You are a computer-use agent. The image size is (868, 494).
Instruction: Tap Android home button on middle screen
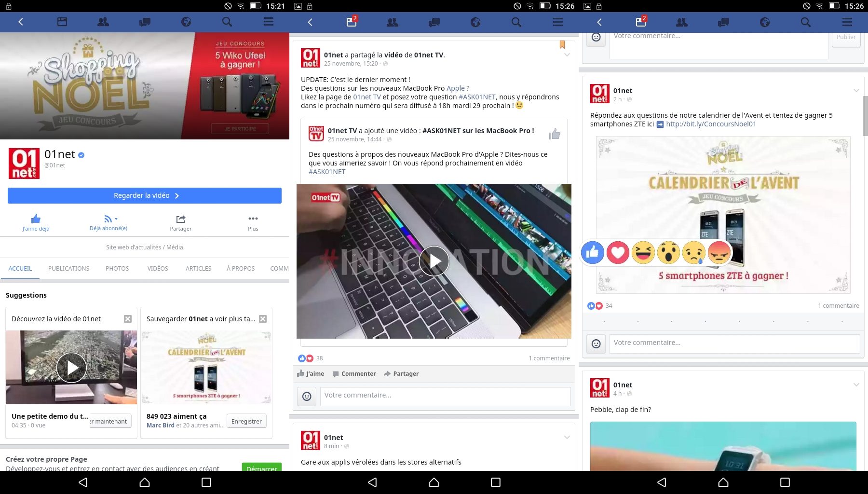point(434,482)
